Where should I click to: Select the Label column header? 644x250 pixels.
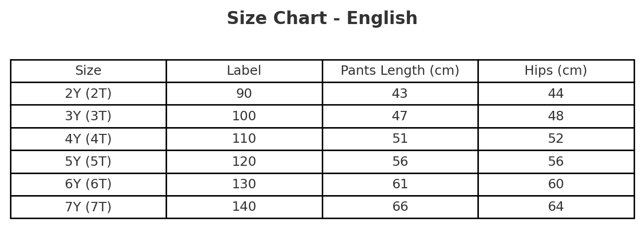(244, 71)
